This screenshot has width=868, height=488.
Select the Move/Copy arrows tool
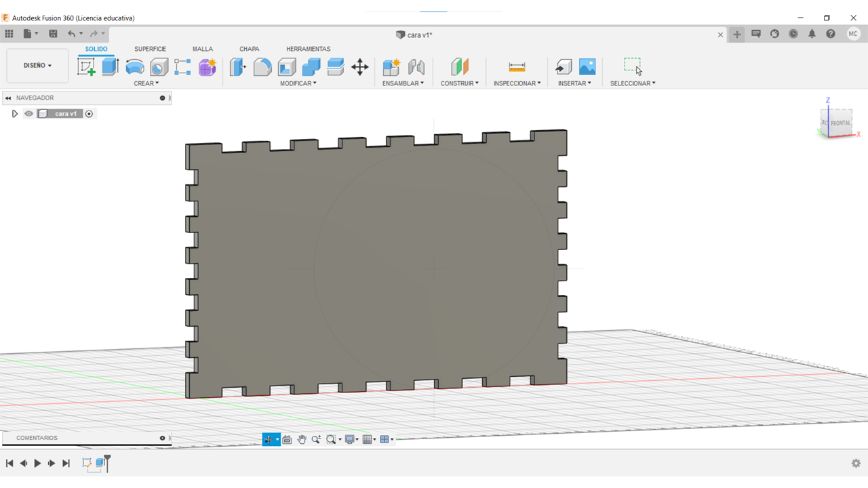point(359,66)
